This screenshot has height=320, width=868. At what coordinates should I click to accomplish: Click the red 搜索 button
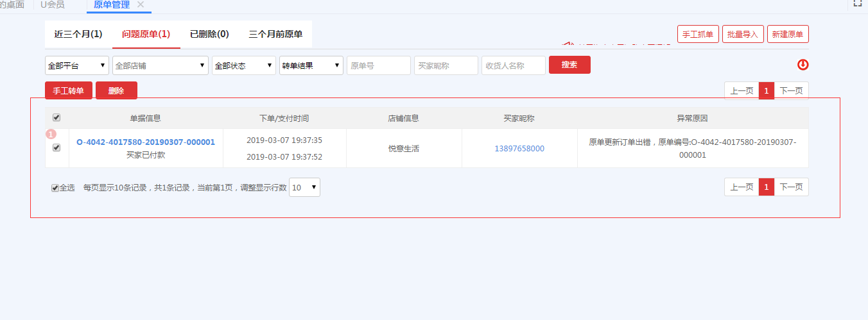[x=569, y=65]
